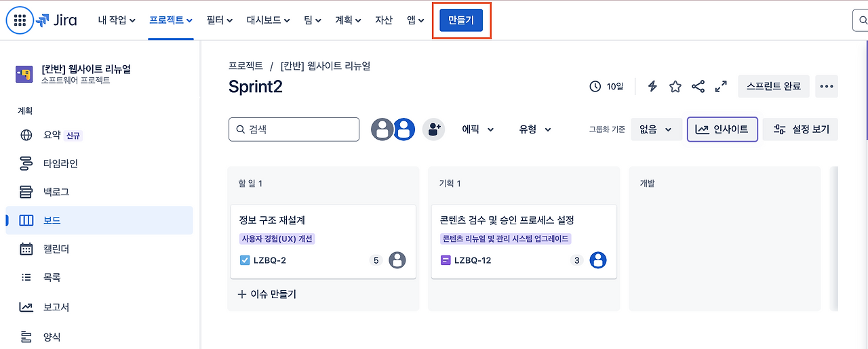The height and width of the screenshot is (349, 868).
Task: Click the blue 만들기 button
Action: (x=461, y=20)
